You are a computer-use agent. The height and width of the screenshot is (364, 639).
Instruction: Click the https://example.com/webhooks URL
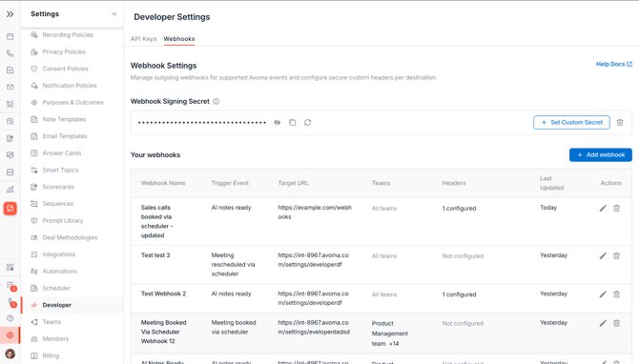click(x=315, y=212)
